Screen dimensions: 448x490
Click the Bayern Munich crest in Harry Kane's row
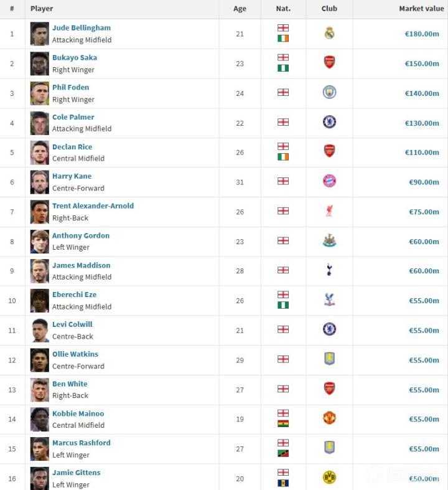329,181
